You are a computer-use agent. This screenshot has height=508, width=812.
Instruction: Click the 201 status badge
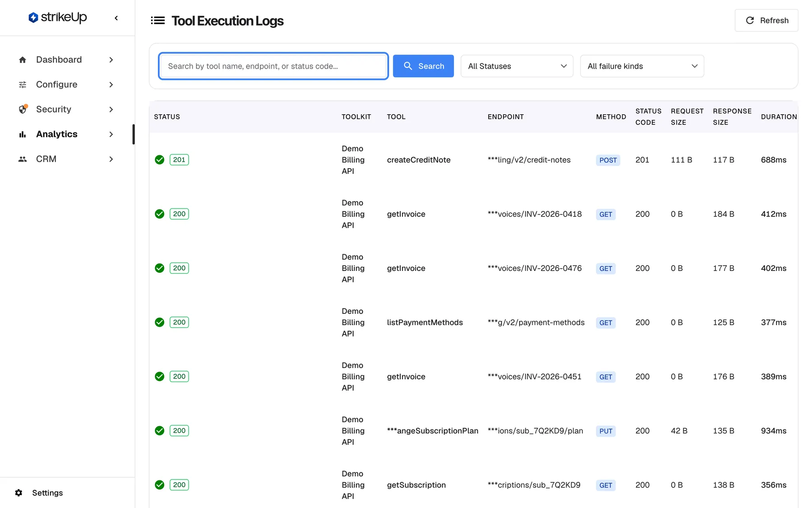[179, 160]
